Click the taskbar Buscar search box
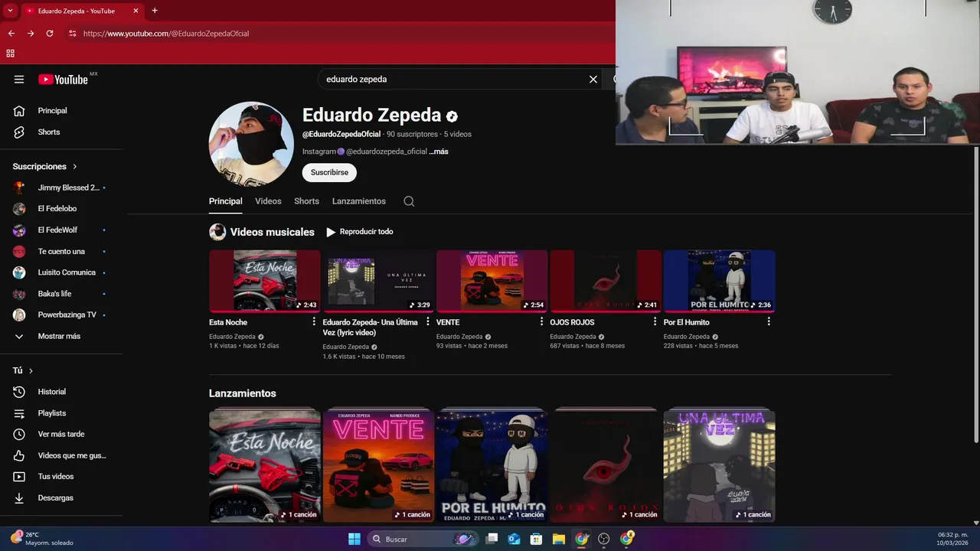 pos(423,539)
